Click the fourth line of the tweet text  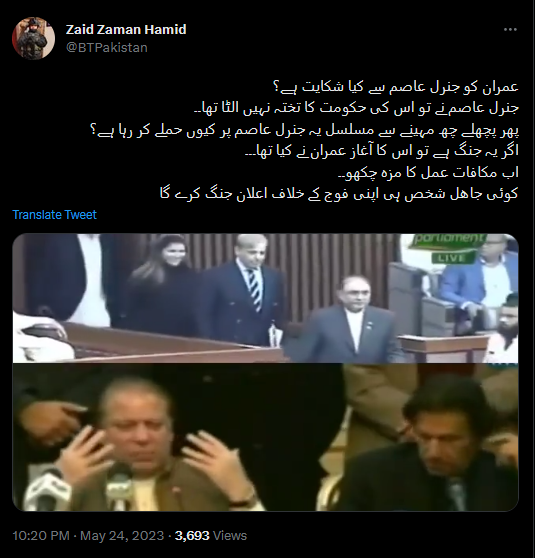[x=382, y=151]
